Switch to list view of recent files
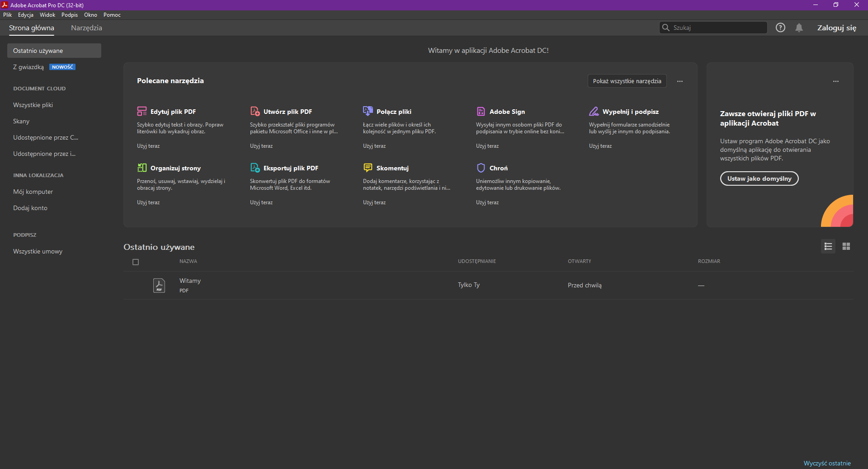 (x=828, y=246)
